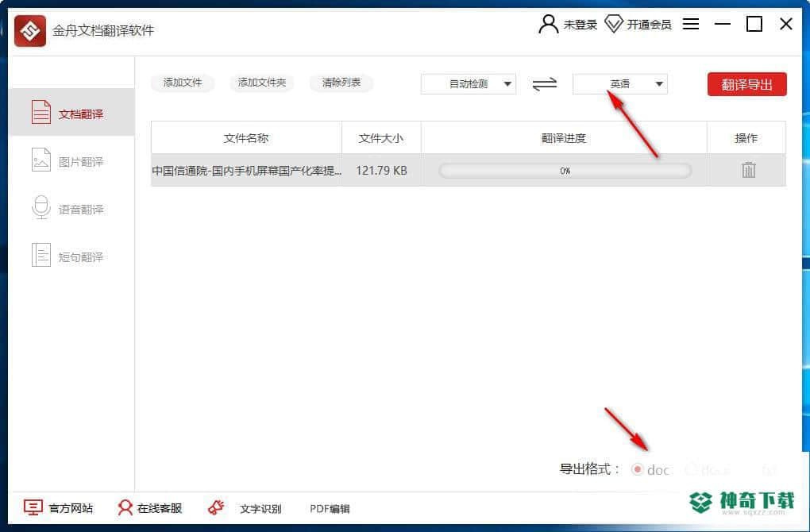
Task: Switch to 语音翻译 voice translation tab
Action: pos(71,208)
